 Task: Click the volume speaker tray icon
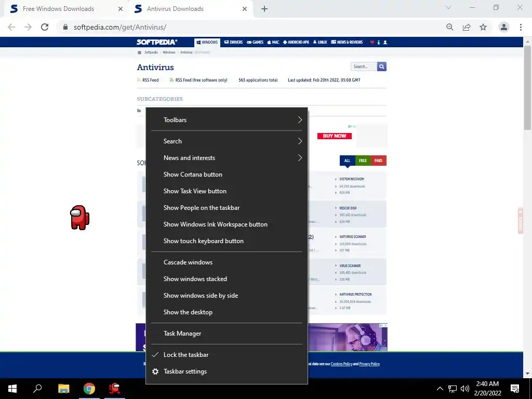465,389
